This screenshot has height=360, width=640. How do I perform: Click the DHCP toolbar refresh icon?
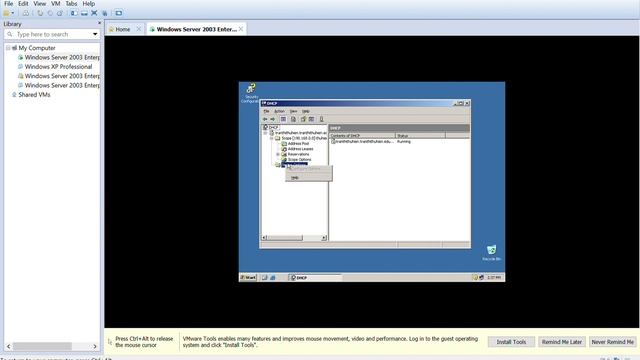click(303, 119)
